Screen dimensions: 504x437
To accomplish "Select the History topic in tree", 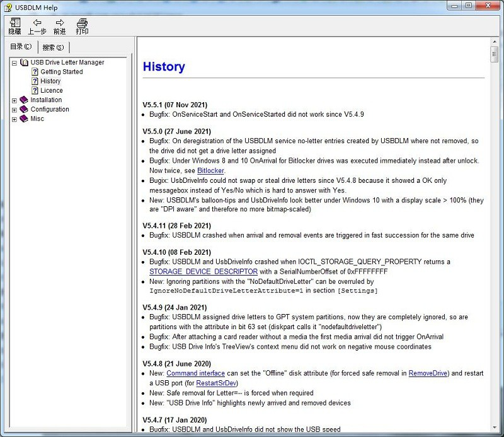I will pos(50,81).
